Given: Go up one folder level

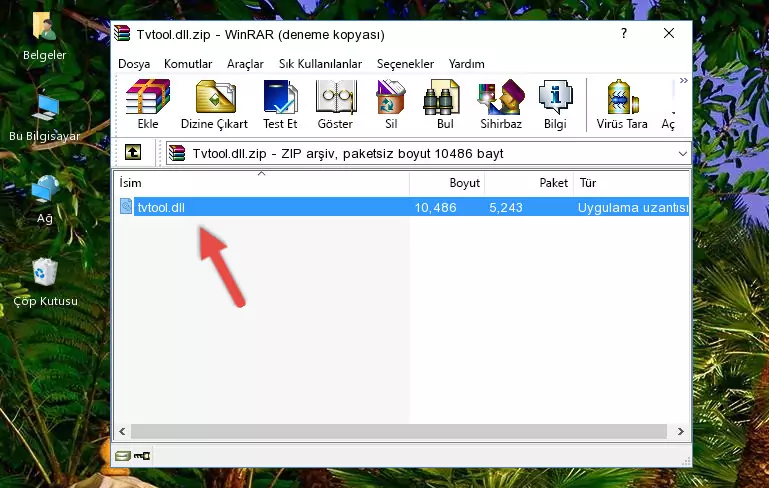Looking at the screenshot, I should point(133,153).
